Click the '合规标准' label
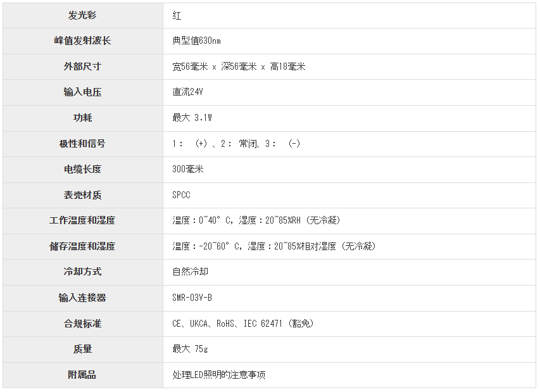Screen dimensions: 540x392 pyautogui.click(x=82, y=324)
